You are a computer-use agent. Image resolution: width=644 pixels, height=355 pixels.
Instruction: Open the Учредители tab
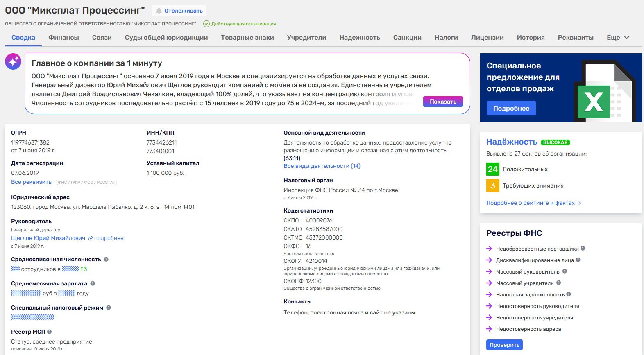click(306, 38)
